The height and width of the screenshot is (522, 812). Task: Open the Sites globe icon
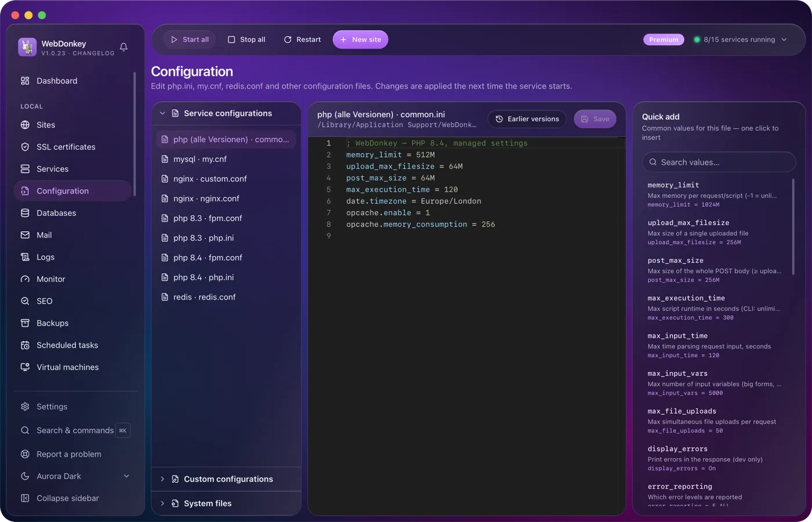(25, 125)
